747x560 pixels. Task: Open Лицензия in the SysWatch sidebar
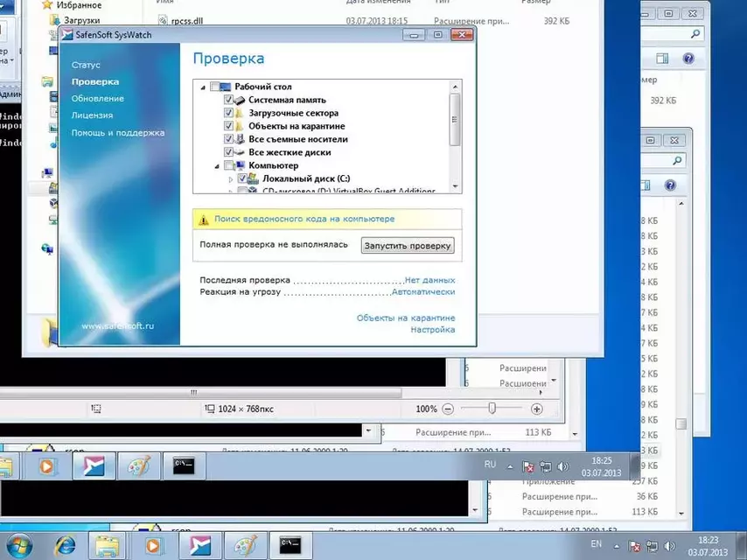[x=92, y=115]
